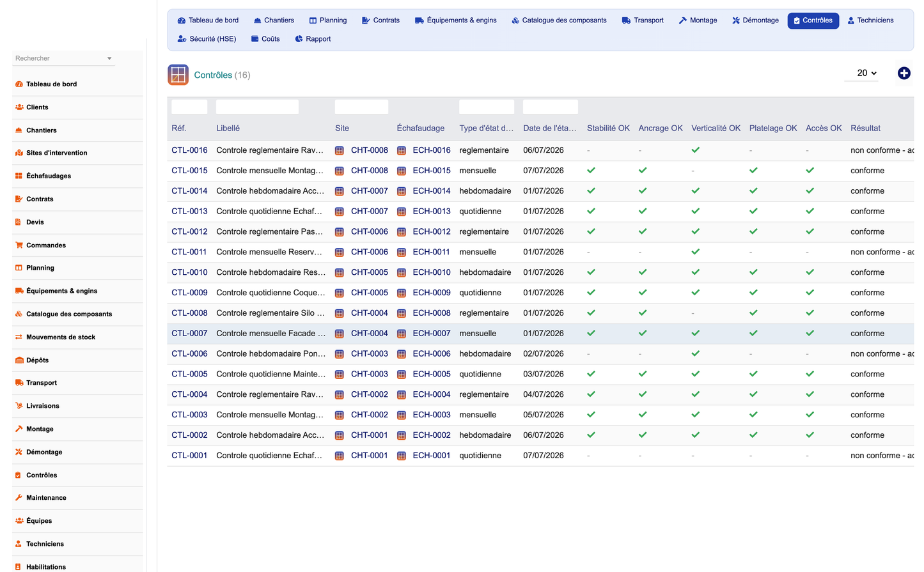Image resolution: width=924 pixels, height=572 pixels.
Task: Click the Mouvements de stock arrows icon
Action: 19,337
